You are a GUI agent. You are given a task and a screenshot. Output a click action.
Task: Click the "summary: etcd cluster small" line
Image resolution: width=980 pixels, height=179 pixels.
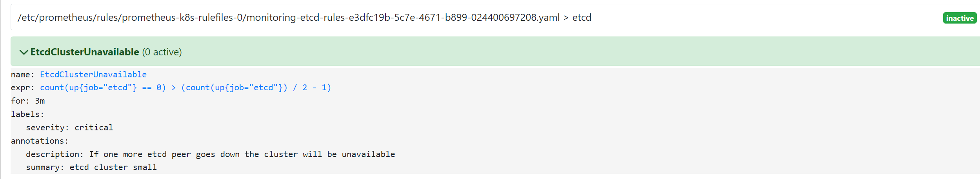pos(91,167)
